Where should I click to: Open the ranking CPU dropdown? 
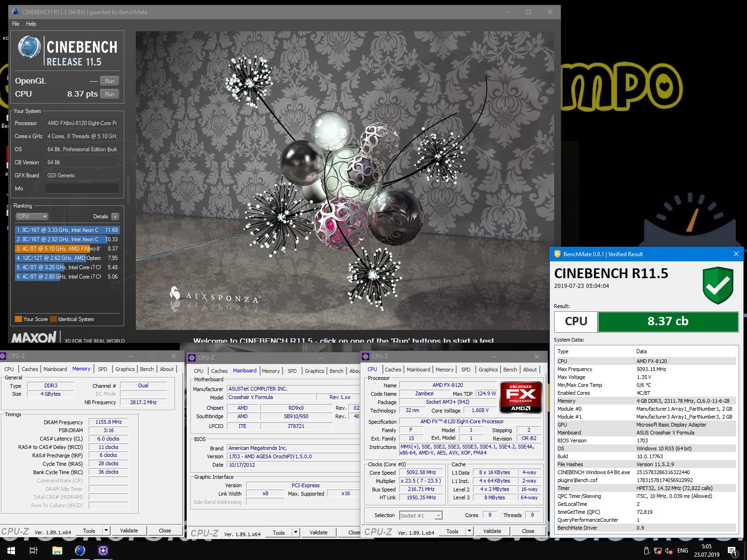click(x=32, y=217)
